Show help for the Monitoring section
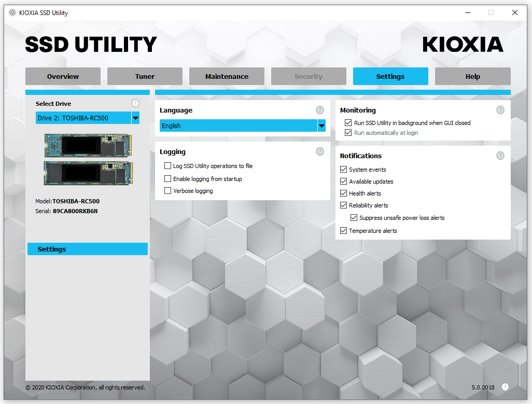Screen dimensions: 532x404 point(500,110)
